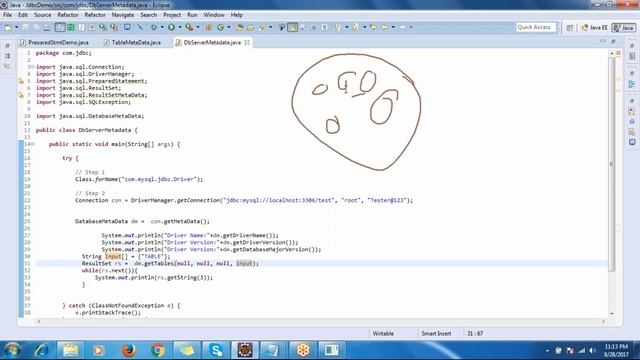
Task: Click the New Java Package icon
Action: (209, 27)
